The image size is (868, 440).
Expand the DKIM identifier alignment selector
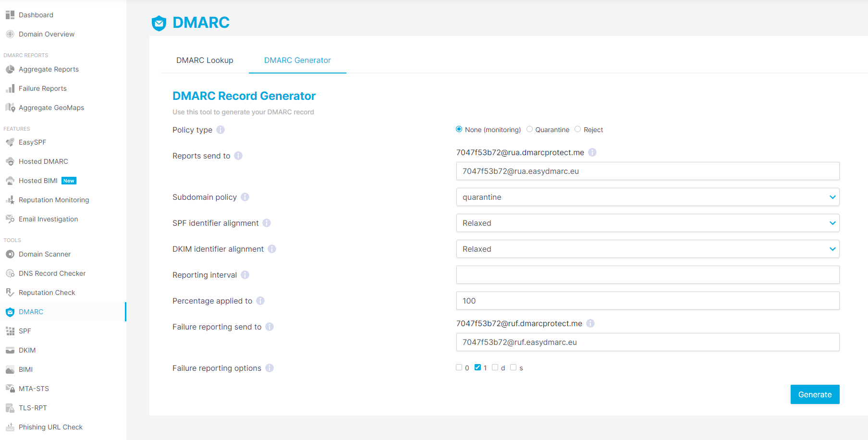click(648, 249)
